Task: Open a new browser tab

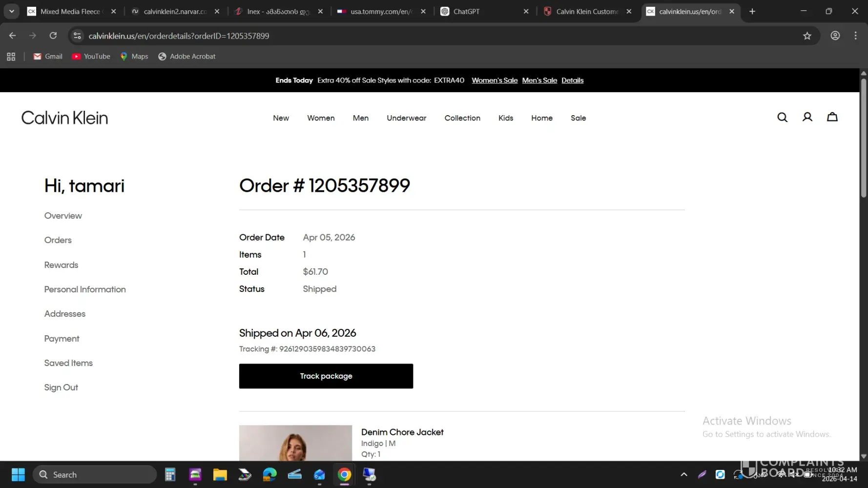Action: [752, 11]
